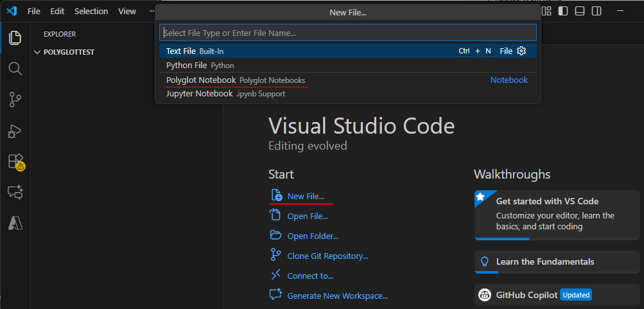Click the VS Code logo icon
Image resolution: width=644 pixels, height=309 pixels.
coord(12,11)
